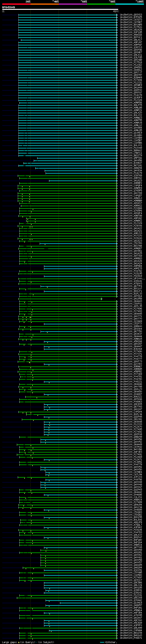Select the label UniRef100_P14278
The height and width of the screenshot is (644, 146).
(131, 95)
